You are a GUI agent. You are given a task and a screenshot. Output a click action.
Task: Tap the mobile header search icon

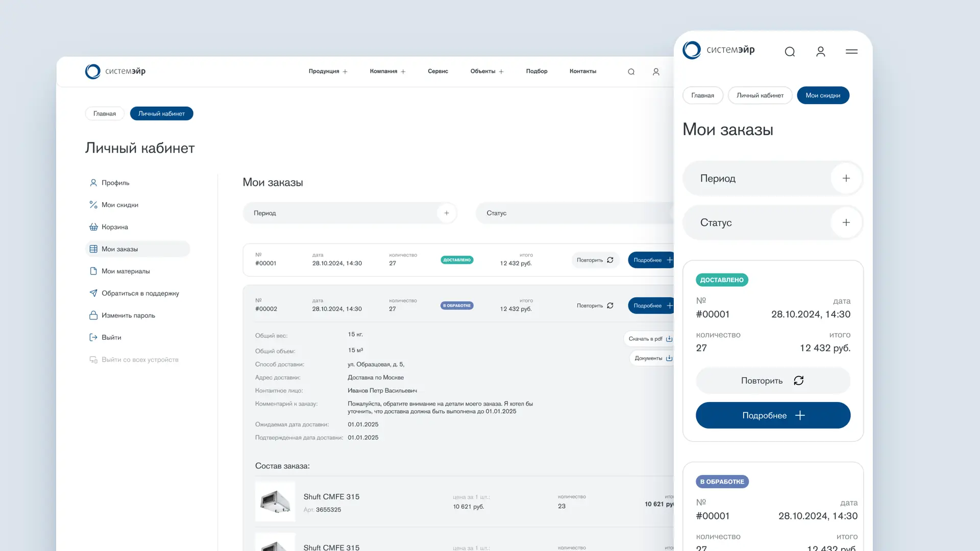[790, 52]
